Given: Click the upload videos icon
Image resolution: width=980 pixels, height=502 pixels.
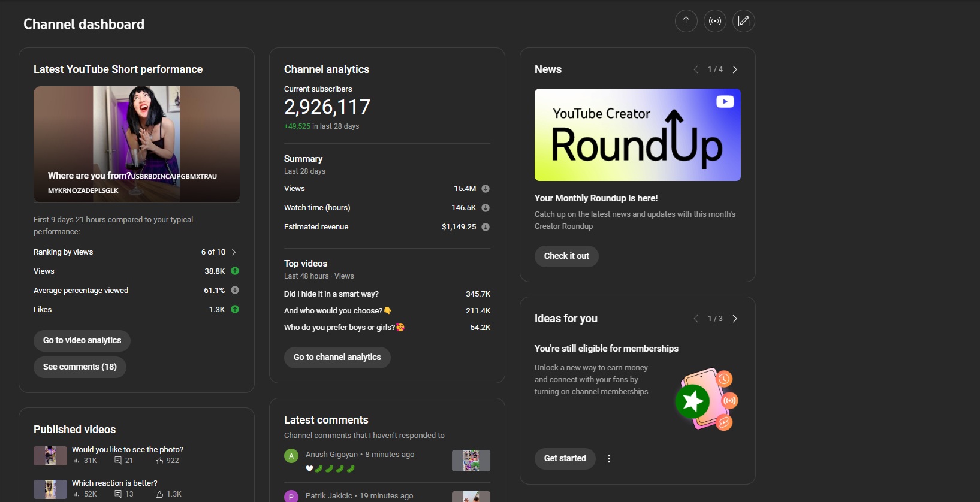Looking at the screenshot, I should [x=686, y=21].
